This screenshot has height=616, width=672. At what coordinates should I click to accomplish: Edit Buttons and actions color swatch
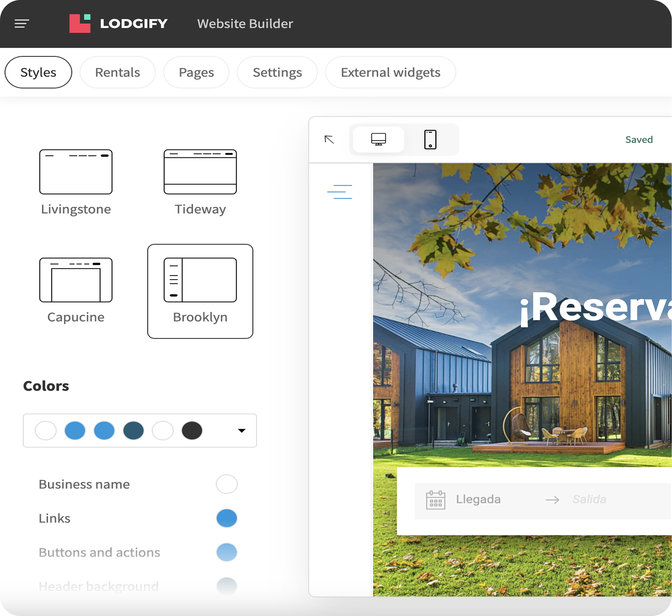pos(227,552)
